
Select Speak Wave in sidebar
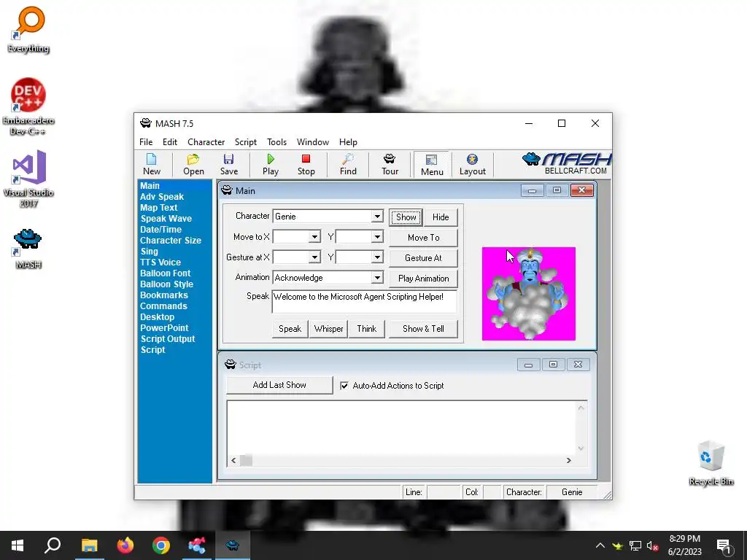pyautogui.click(x=166, y=219)
